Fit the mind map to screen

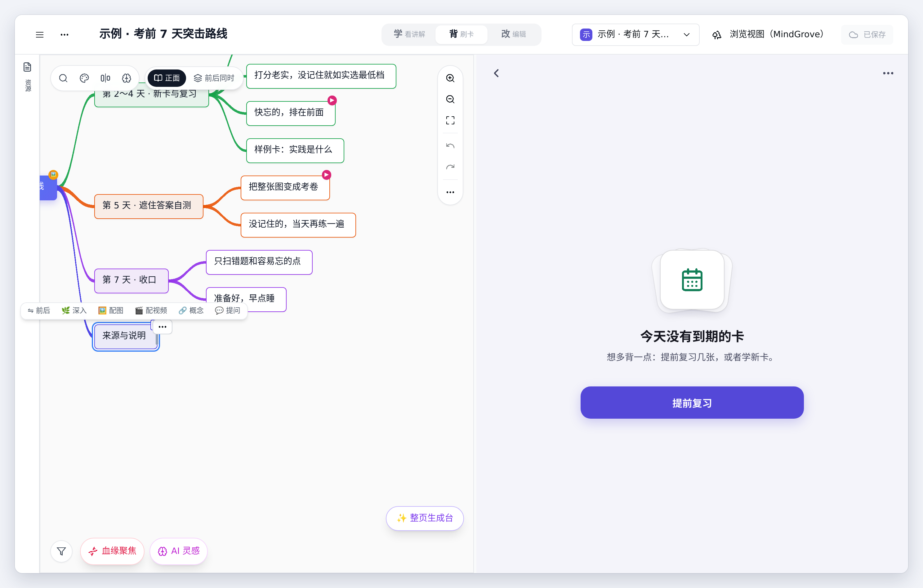click(450, 120)
